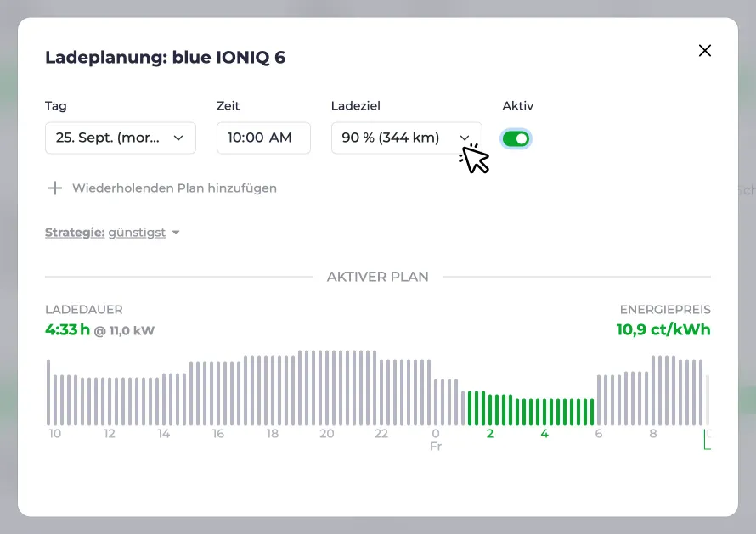Click the Aktiv label
The width and height of the screenshot is (756, 534).
point(518,105)
